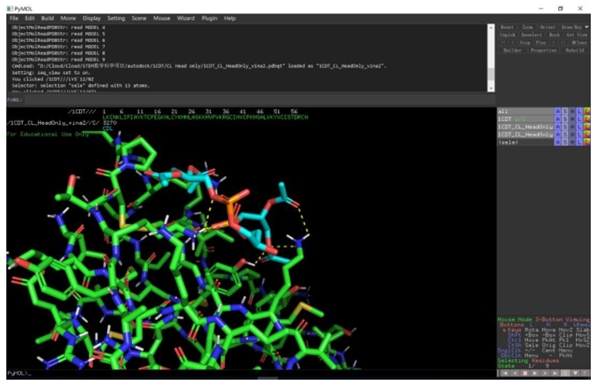The image size is (600, 385).
Task: Click the Rock button
Action: click(554, 35)
